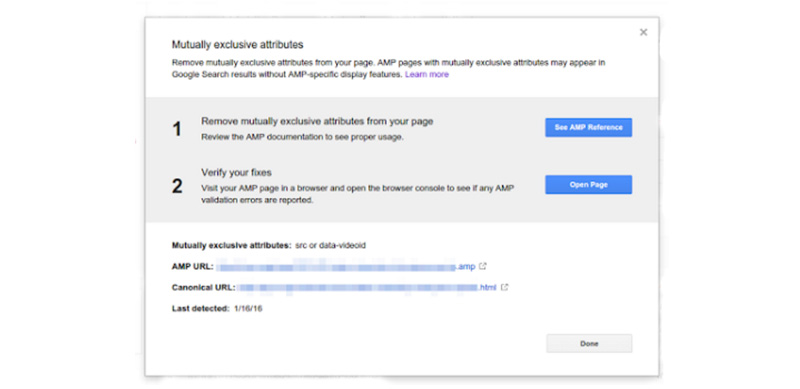Image resolution: width=800 pixels, height=389 pixels.
Task: Click the external-link icon beside the AMP URL
Action: tap(483, 266)
